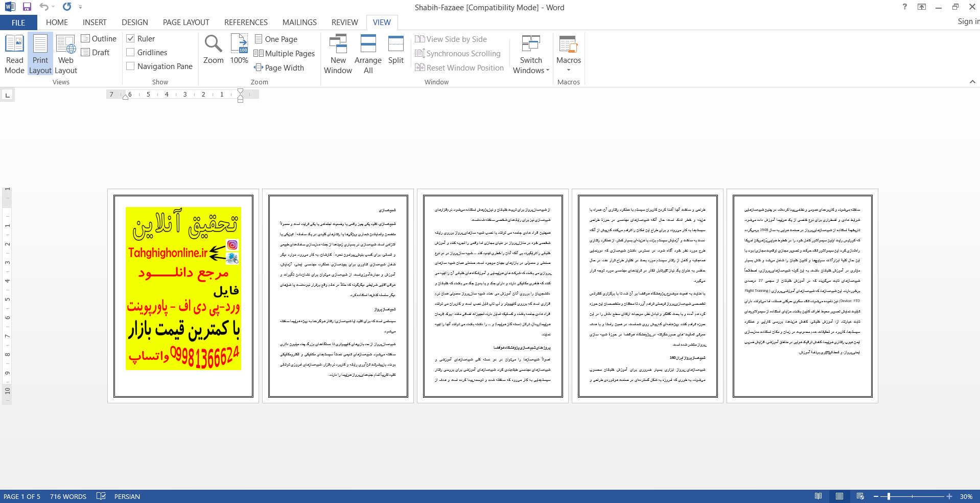Screen dimensions: 980x503
Task: Click first page with yellow advertisement
Action: coord(183,296)
